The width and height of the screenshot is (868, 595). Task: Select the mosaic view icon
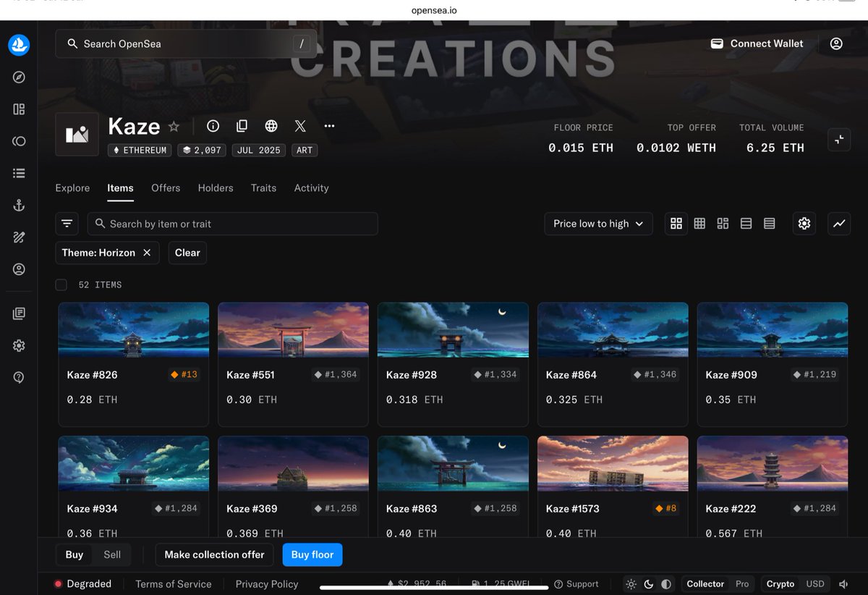pyautogui.click(x=723, y=224)
